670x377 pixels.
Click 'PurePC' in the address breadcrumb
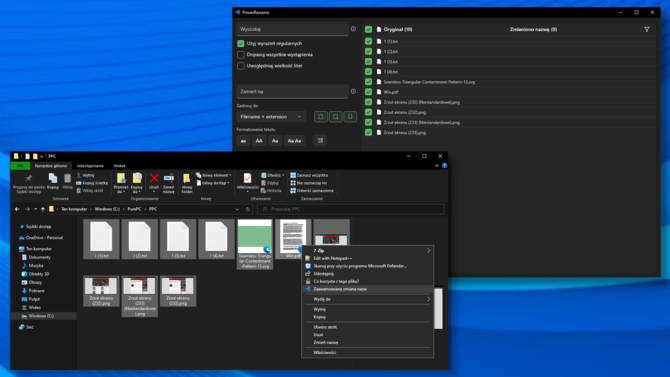coord(134,209)
